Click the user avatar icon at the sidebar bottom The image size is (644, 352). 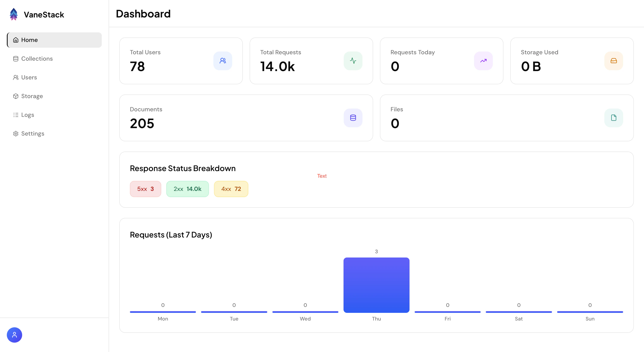[x=14, y=335]
